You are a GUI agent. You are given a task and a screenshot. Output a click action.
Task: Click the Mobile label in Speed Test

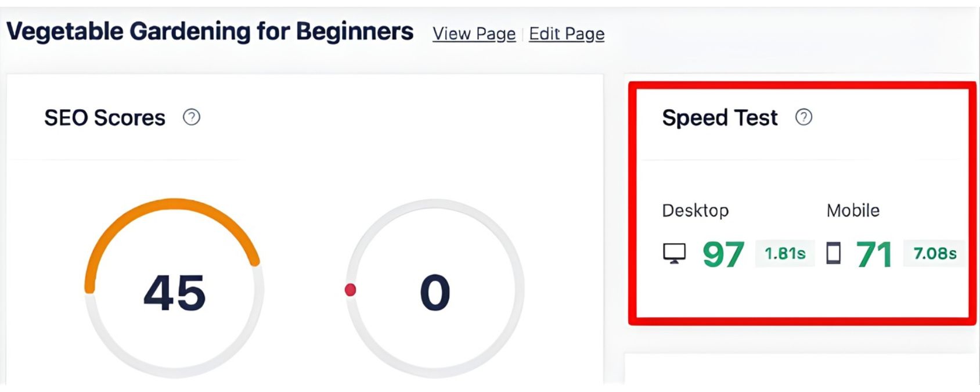[x=853, y=210]
